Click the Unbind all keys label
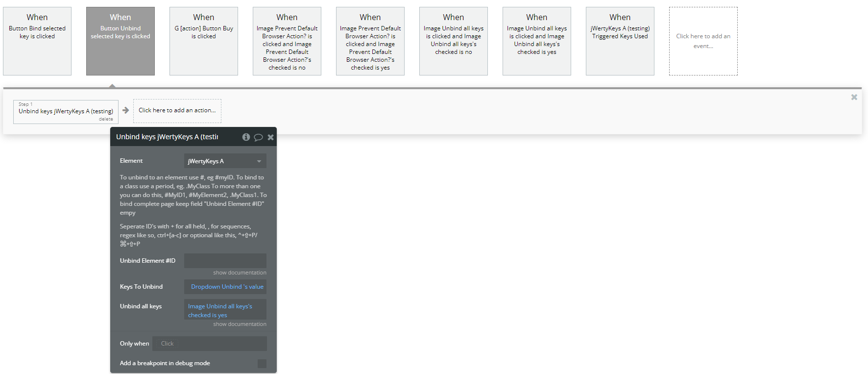Viewport: 868px width, 374px height. pos(141,306)
